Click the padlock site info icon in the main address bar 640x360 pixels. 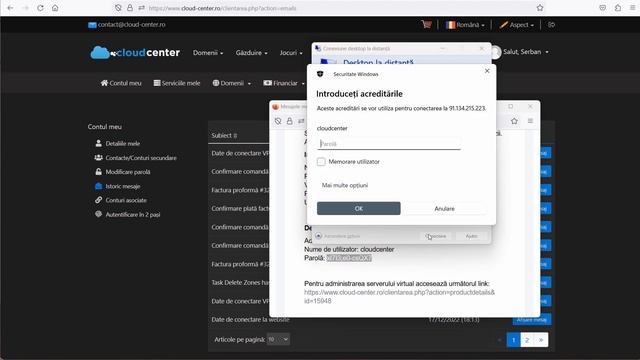coord(130,8)
